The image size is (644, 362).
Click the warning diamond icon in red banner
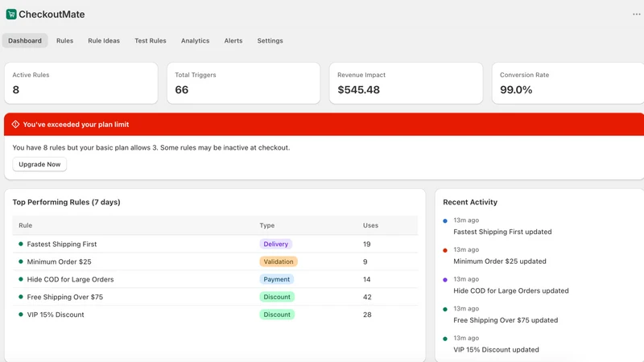pyautogui.click(x=15, y=125)
